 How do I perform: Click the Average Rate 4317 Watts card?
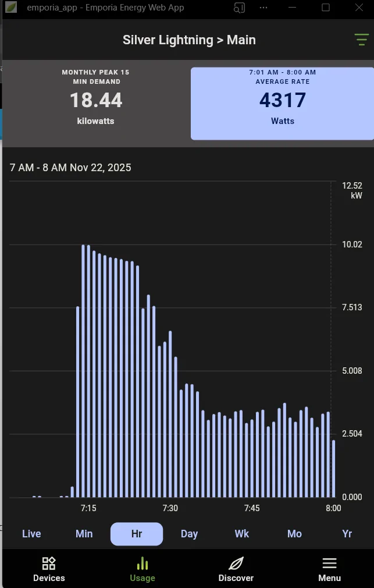pos(282,103)
